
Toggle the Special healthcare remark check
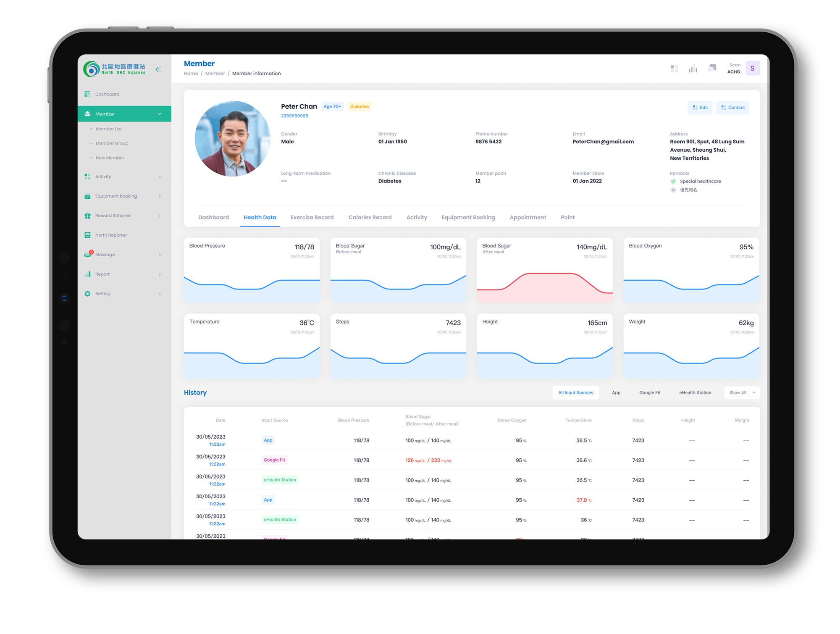point(673,182)
